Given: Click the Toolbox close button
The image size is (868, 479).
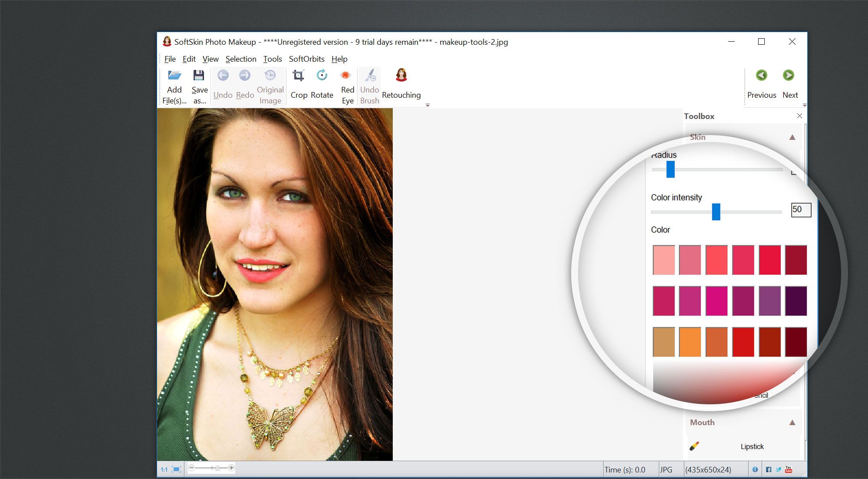Looking at the screenshot, I should [799, 116].
